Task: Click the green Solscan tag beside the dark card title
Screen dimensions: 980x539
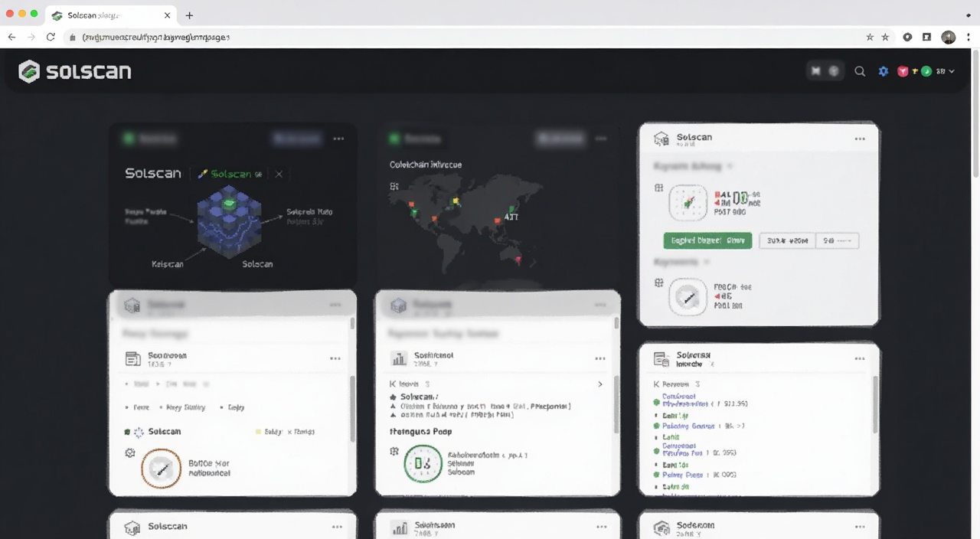Action: tap(230, 174)
